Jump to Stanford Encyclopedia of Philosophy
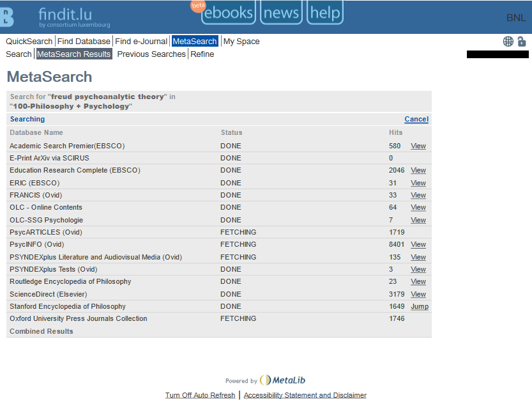 click(x=420, y=306)
